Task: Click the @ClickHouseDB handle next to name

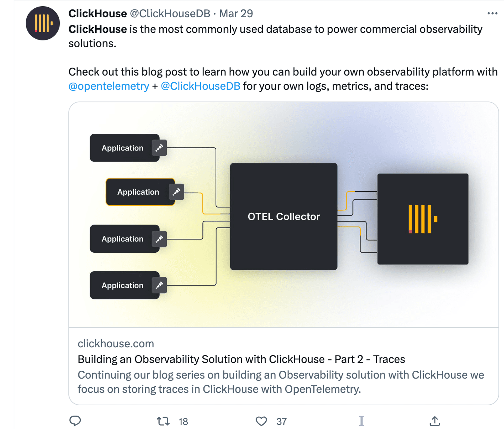Action: pyautogui.click(x=170, y=13)
